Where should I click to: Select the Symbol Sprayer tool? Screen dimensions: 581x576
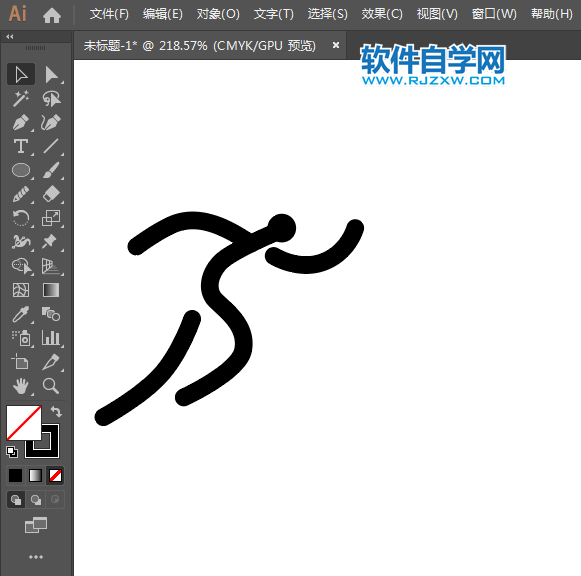pyautogui.click(x=21, y=338)
